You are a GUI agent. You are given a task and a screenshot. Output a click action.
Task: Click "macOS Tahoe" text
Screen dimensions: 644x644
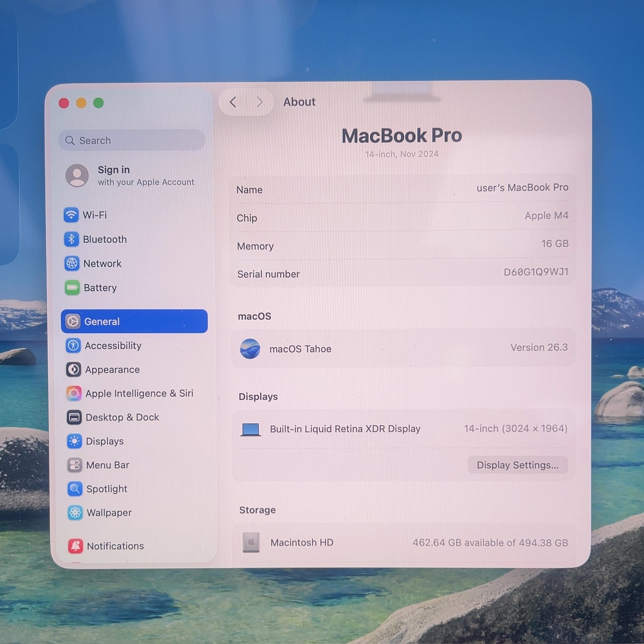tap(300, 349)
